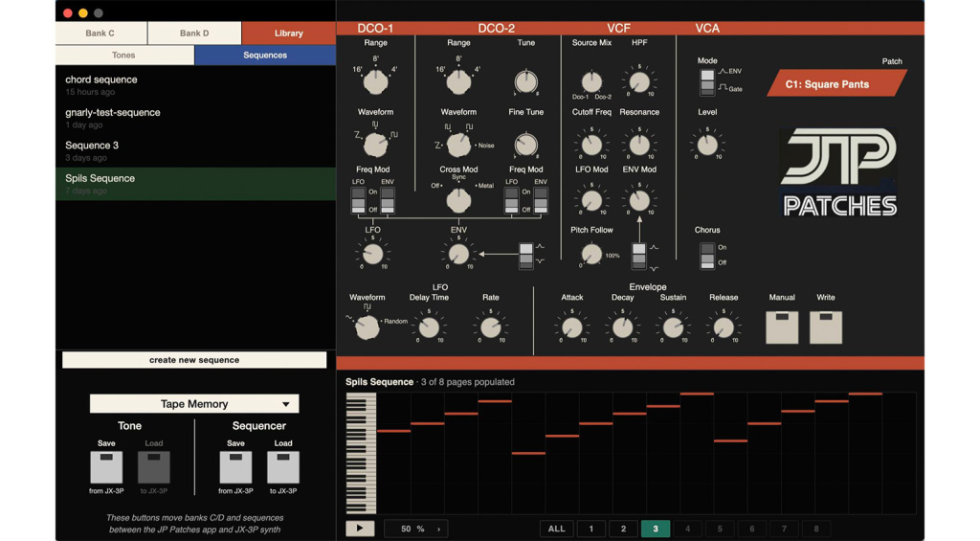Click the Envelope Decay knob
Viewport: 980px width, 541px height.
pyautogui.click(x=622, y=327)
